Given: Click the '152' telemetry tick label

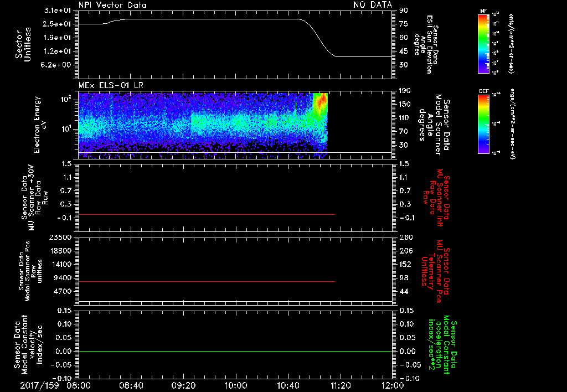Looking at the screenshot, I should [405, 264].
